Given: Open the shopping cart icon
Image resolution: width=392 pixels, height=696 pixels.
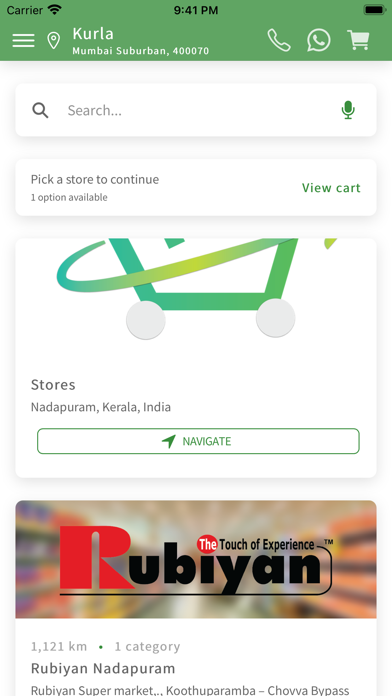Looking at the screenshot, I should tap(358, 40).
